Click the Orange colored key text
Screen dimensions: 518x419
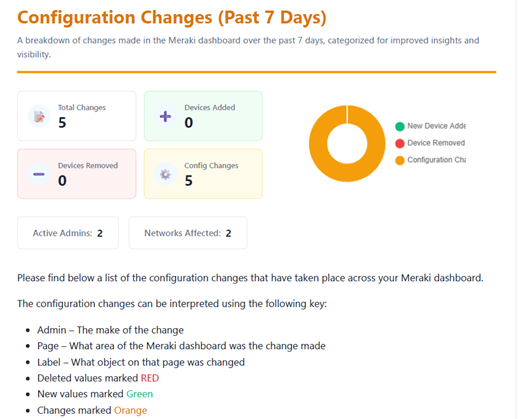click(130, 410)
